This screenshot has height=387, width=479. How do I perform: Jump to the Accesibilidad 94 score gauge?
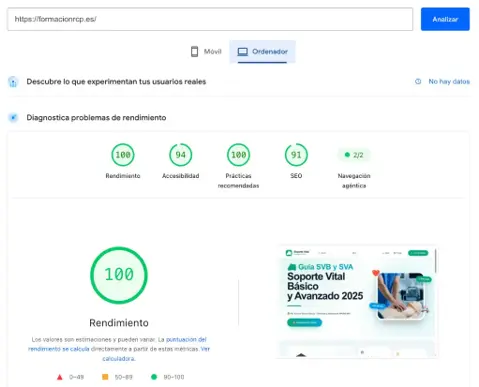180,155
